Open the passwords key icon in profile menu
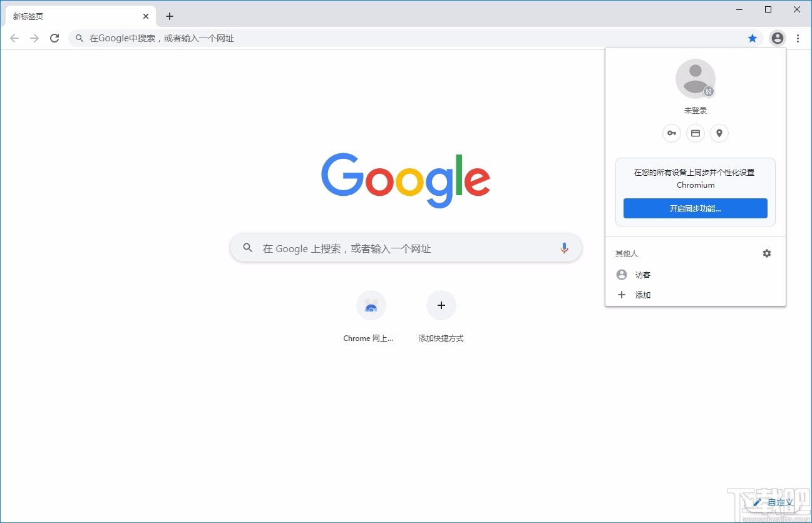 (671, 133)
